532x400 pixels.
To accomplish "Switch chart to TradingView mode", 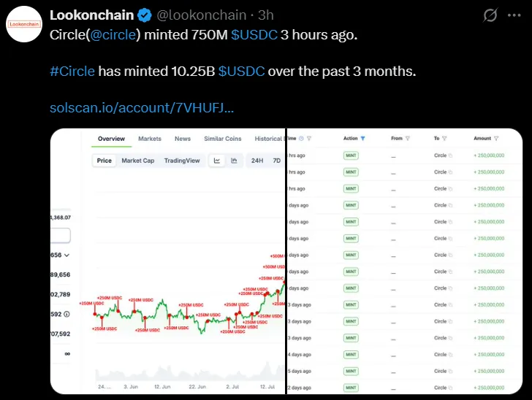I will click(182, 161).
